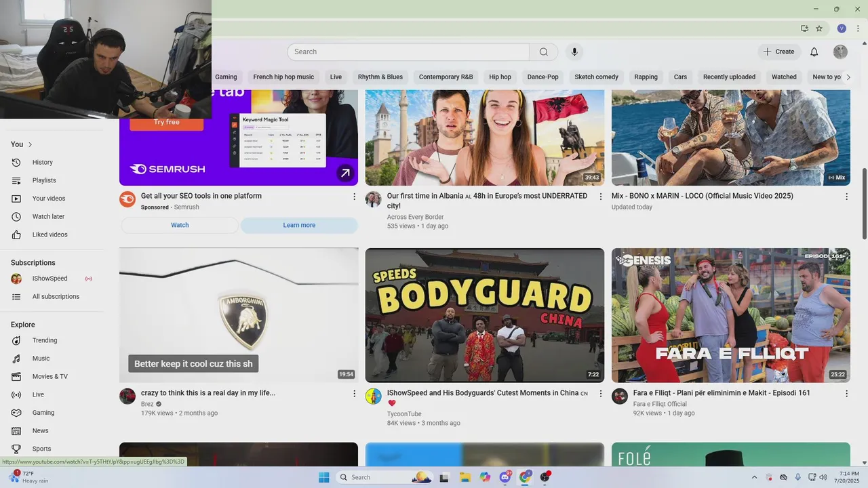Image resolution: width=868 pixels, height=488 pixels.
Task: Open the Fara e Flliqt episode thumbnail
Action: (x=731, y=315)
